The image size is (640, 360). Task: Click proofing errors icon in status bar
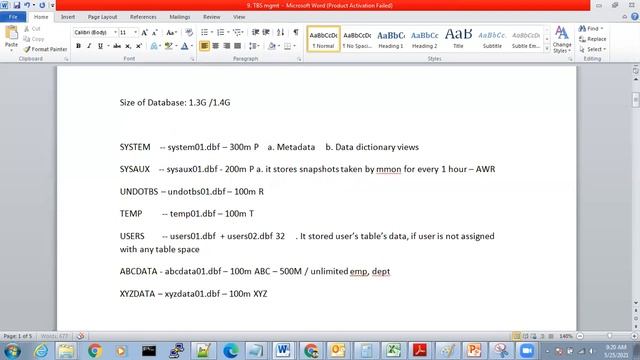tap(80, 336)
